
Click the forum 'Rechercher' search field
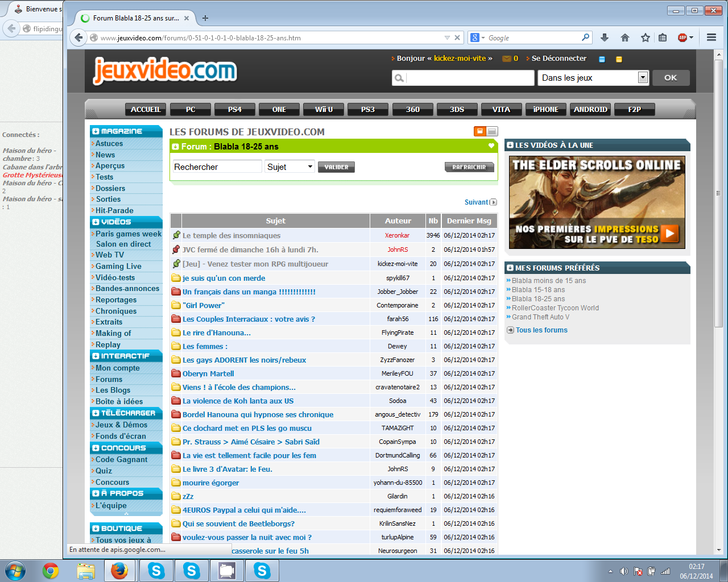(x=217, y=167)
